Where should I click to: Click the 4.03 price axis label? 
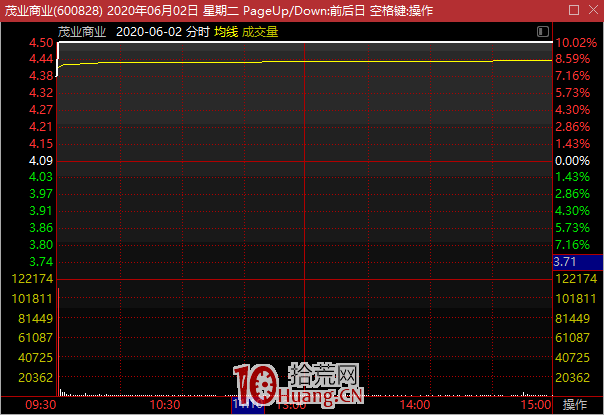tap(41, 177)
